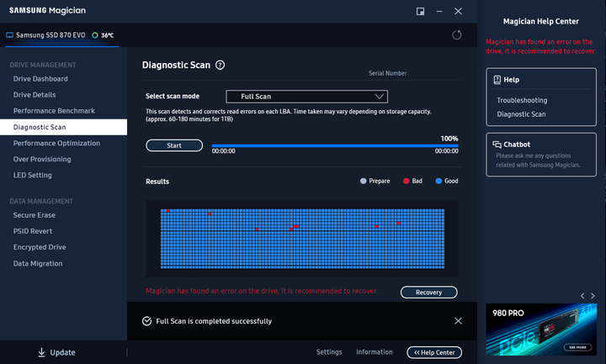Select the Samsung SSD 870 EVO drive tab
The image size is (606, 364).
pyautogui.click(x=61, y=35)
